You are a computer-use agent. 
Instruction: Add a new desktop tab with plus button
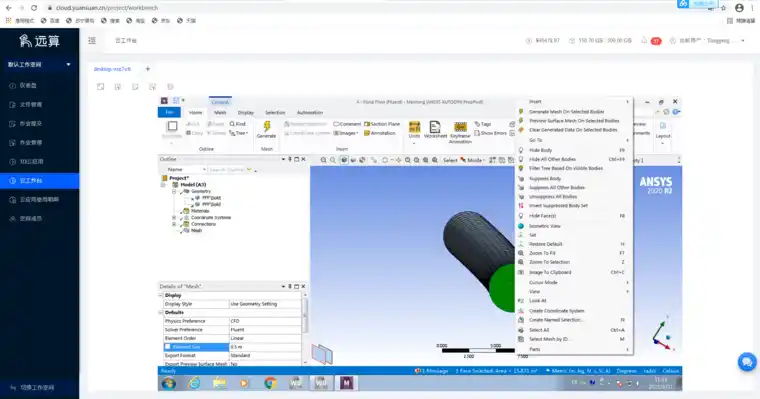(x=148, y=69)
